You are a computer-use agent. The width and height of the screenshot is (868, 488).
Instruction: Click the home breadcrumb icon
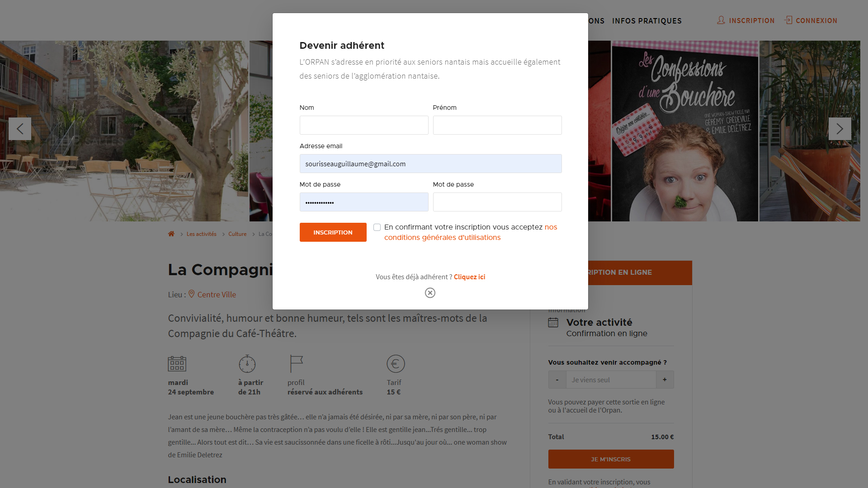[x=171, y=234]
